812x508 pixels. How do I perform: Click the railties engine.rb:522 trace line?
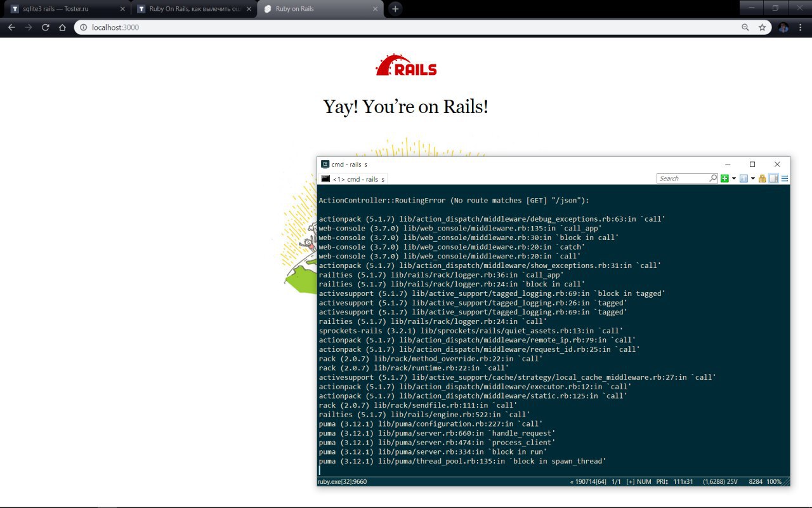point(424,415)
